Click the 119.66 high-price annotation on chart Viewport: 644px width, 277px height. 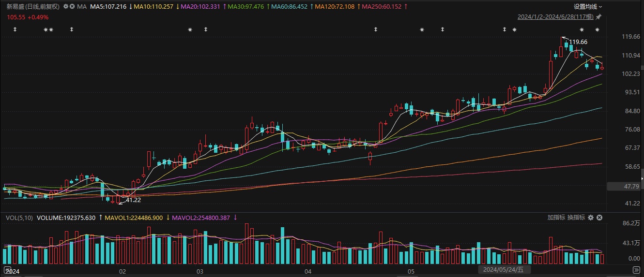click(x=578, y=42)
